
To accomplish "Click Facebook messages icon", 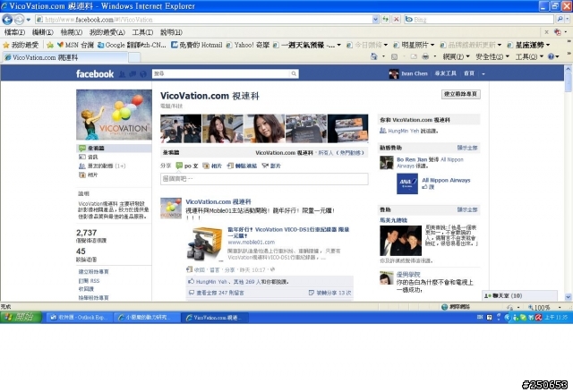I will tap(133, 74).
